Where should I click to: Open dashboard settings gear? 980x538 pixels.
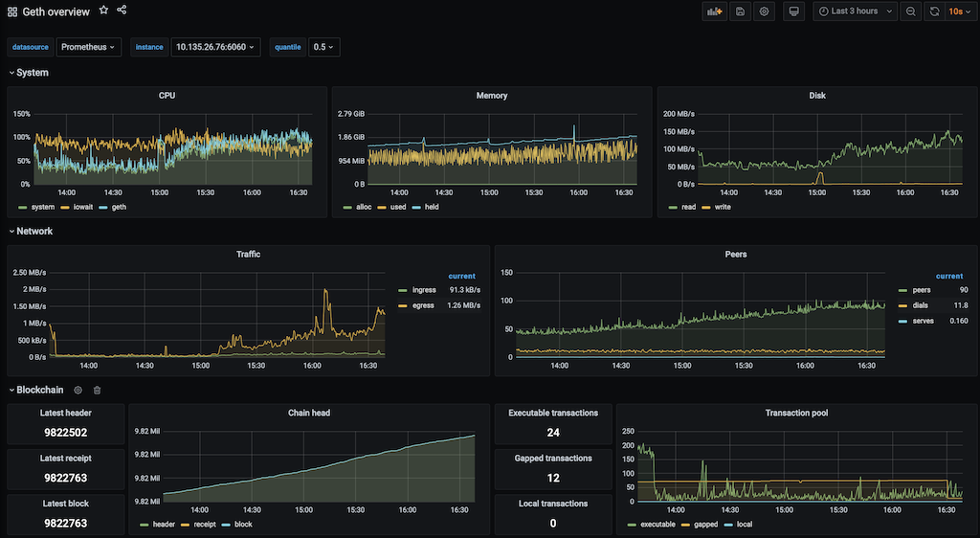[x=764, y=11]
